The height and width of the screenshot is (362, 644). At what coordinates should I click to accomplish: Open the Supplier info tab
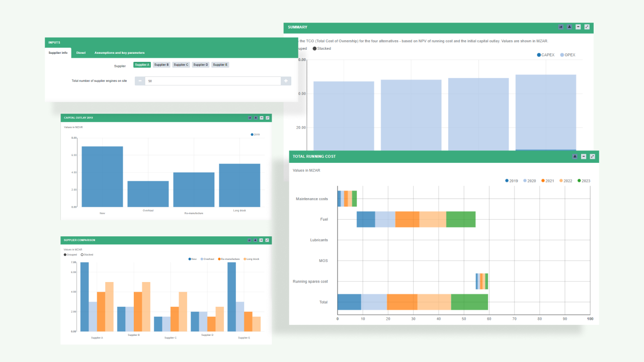[58, 53]
